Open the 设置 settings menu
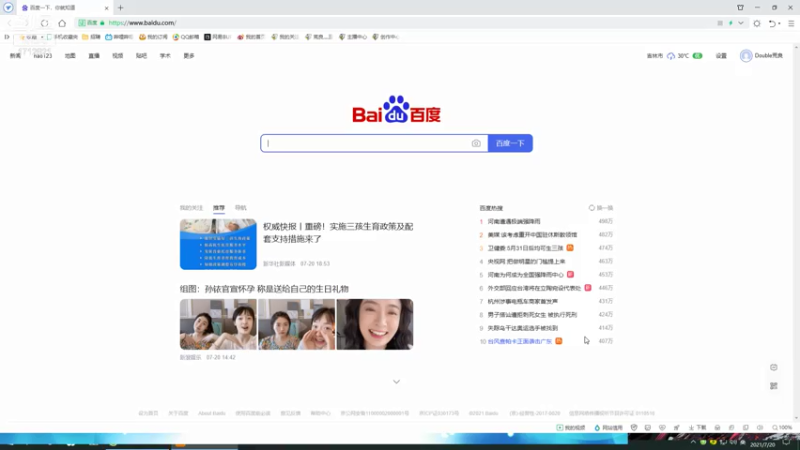The image size is (800, 450). pos(721,56)
